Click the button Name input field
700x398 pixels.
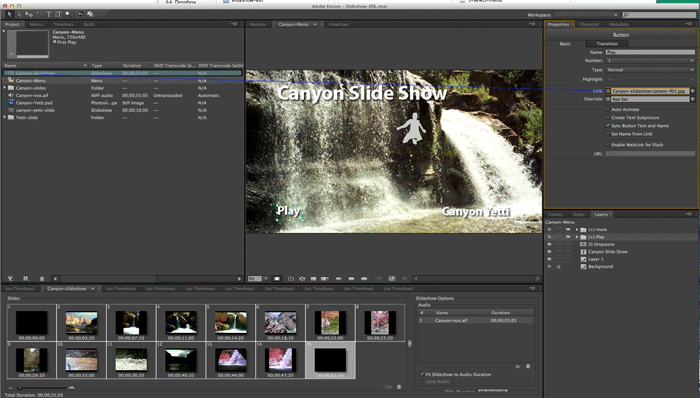click(x=650, y=52)
